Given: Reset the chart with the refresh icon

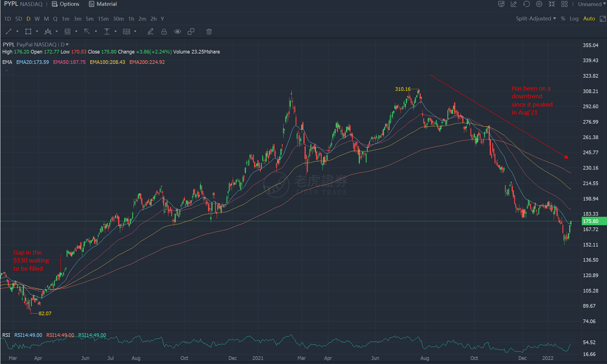Looking at the screenshot, I should pos(527,4).
